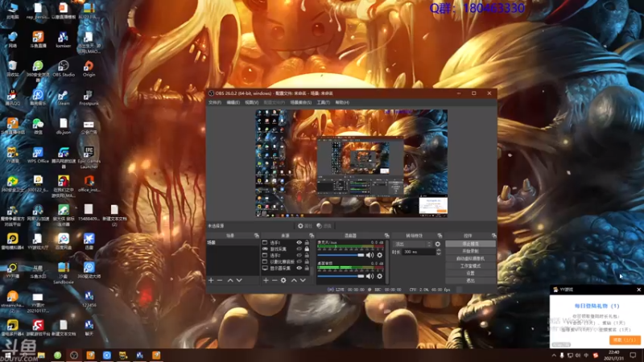This screenshot has width=644, height=362.
Task: Remove selected source with minus icon
Action: [x=275, y=280]
